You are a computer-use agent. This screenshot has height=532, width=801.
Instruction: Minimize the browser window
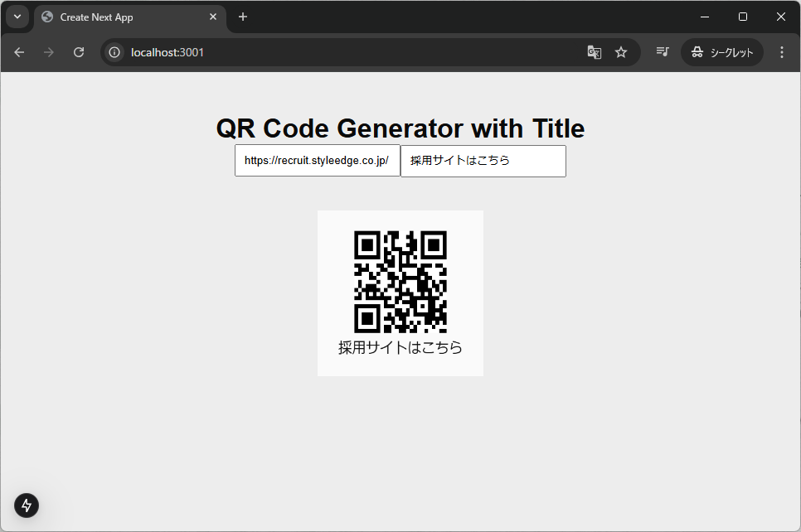coord(705,17)
